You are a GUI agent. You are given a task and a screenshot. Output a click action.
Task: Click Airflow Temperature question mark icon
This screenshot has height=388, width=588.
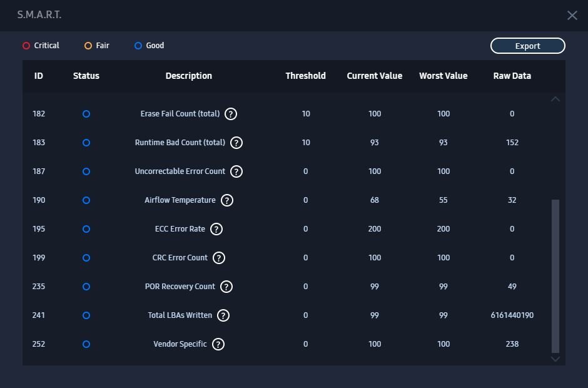coord(227,200)
